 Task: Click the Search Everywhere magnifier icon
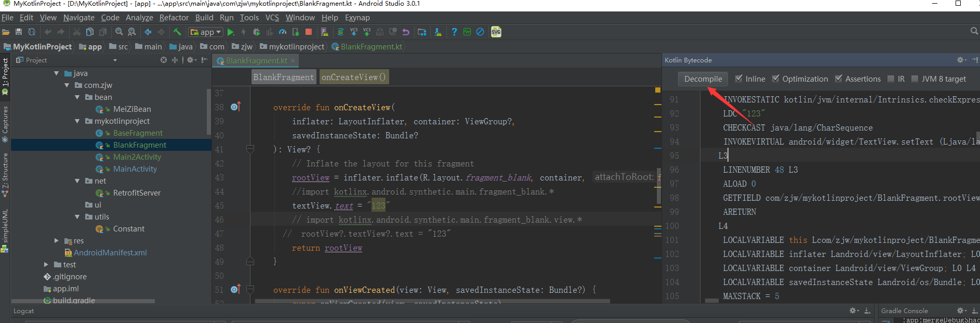(x=974, y=31)
